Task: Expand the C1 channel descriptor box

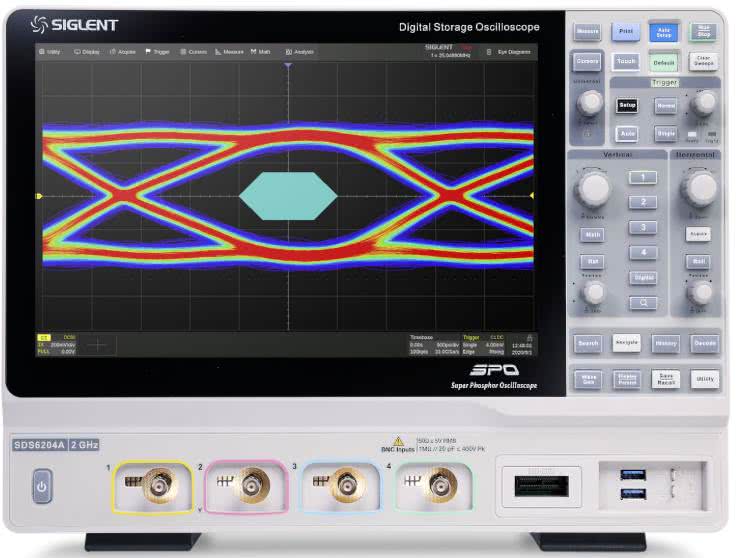Action: click(x=57, y=345)
